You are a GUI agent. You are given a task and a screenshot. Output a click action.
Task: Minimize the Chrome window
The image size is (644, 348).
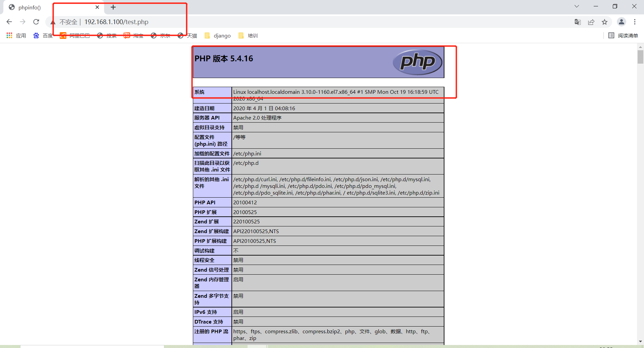596,6
